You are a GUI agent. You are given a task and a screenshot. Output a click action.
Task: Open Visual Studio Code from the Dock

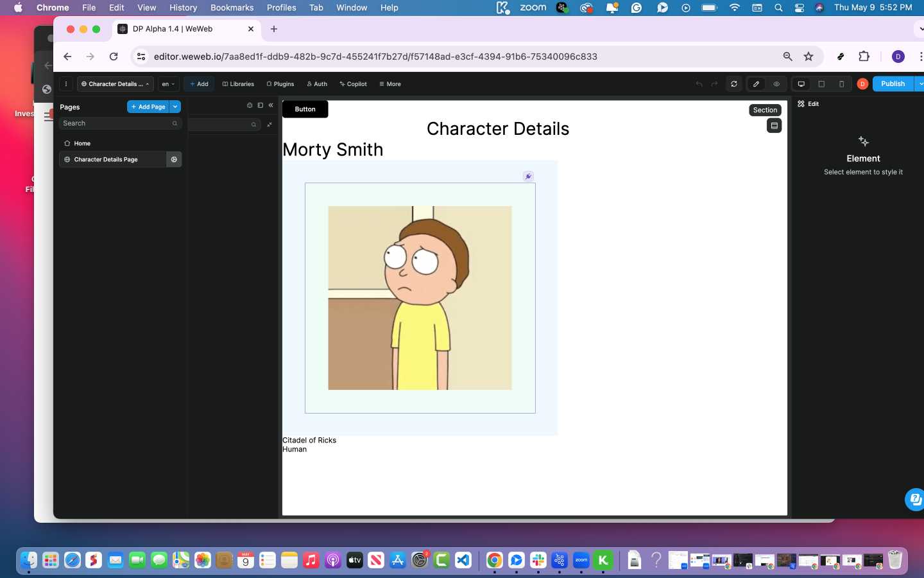pos(463,560)
